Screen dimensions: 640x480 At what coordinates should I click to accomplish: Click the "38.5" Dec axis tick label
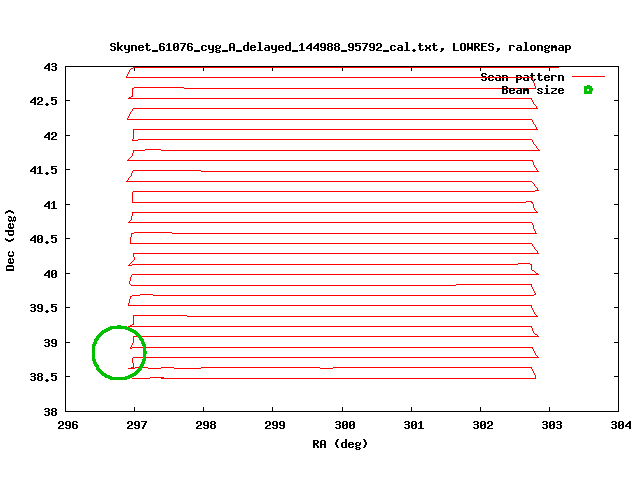tap(44, 377)
